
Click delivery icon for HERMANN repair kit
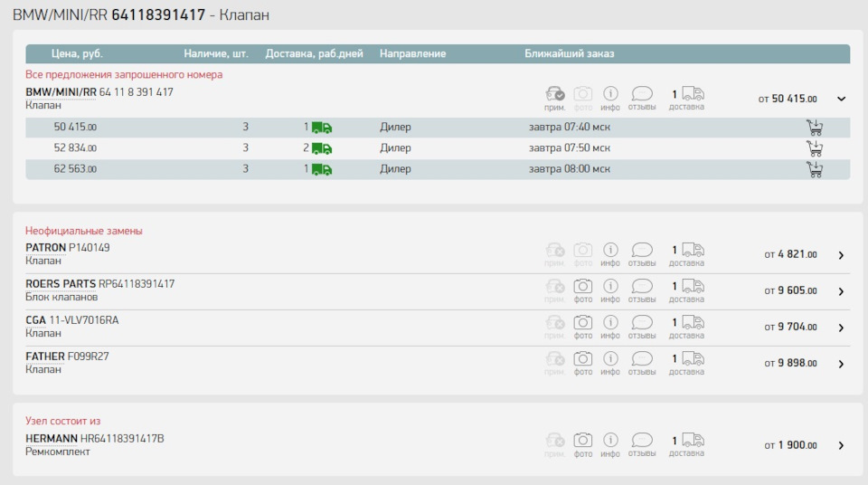pos(693,440)
